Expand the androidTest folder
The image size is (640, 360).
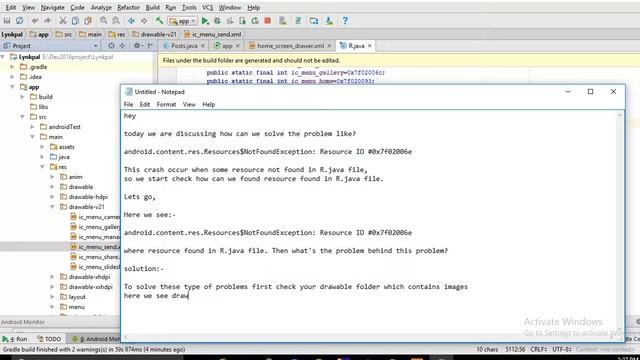32,127
